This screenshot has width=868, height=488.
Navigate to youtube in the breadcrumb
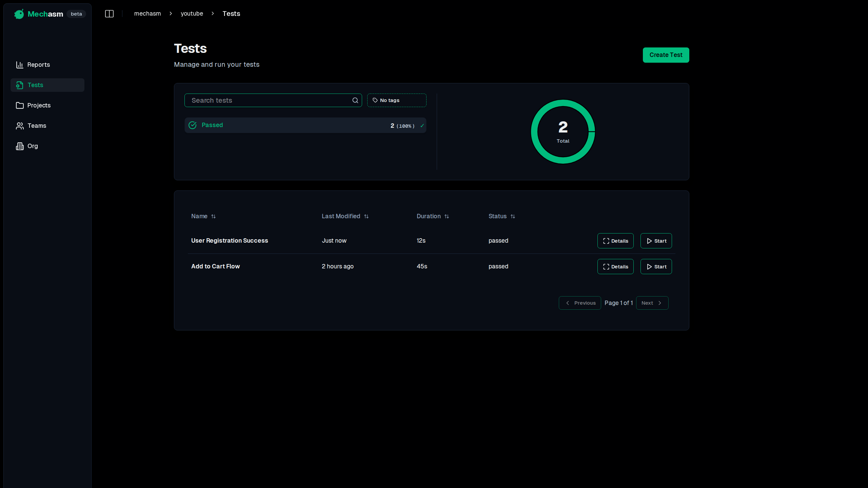click(192, 14)
